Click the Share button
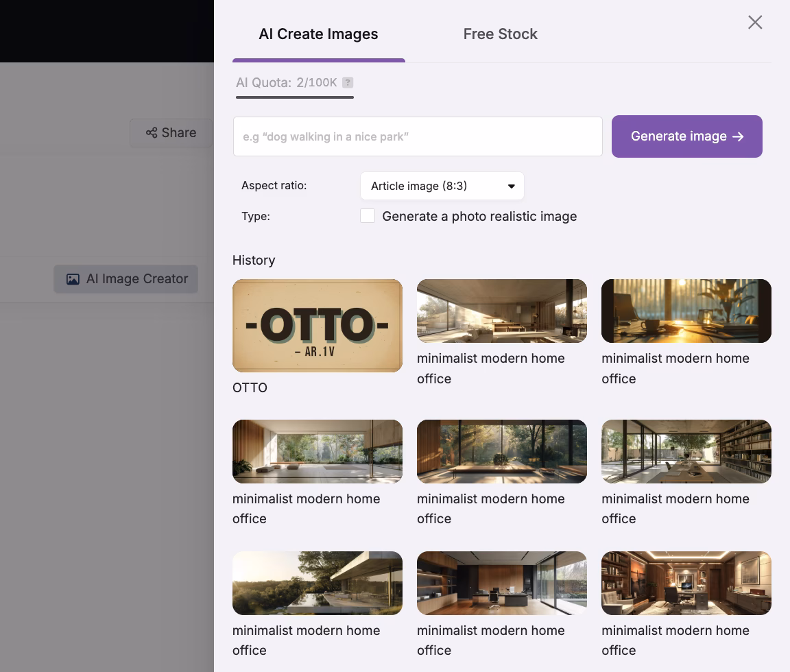Viewport: 790px width, 672px height. coord(171,133)
